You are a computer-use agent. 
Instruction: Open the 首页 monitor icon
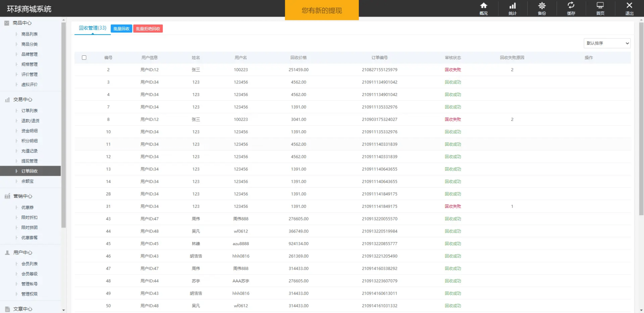click(600, 6)
